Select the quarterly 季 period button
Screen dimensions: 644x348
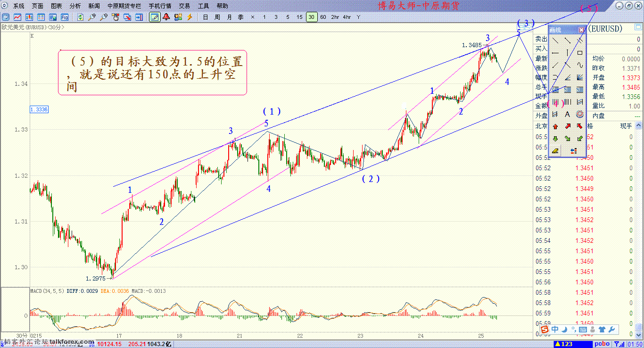pyautogui.click(x=241, y=17)
